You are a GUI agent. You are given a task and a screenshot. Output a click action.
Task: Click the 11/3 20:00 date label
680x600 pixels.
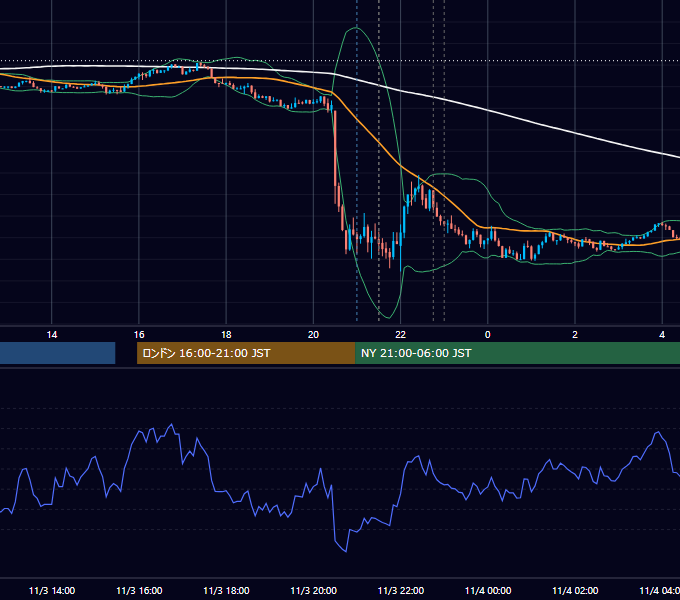314,590
